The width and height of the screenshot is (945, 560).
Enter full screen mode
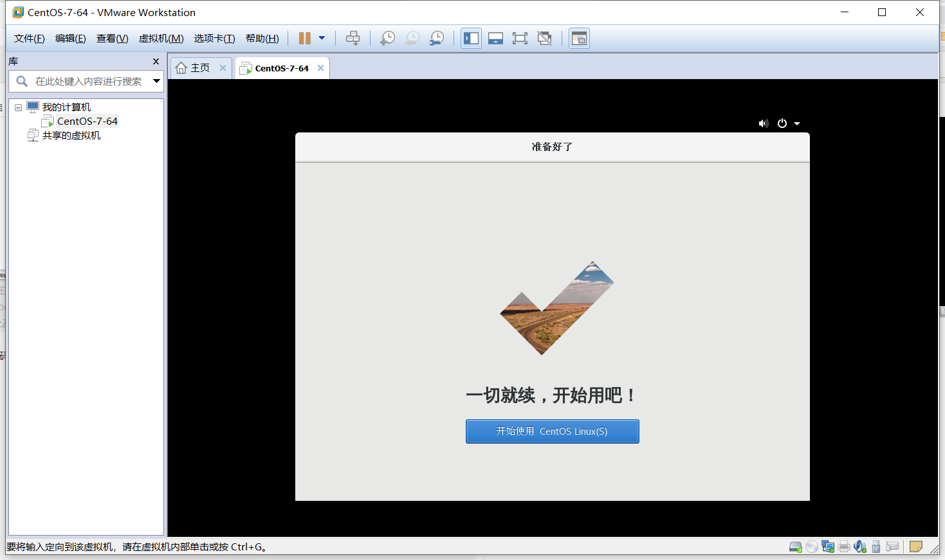point(520,39)
